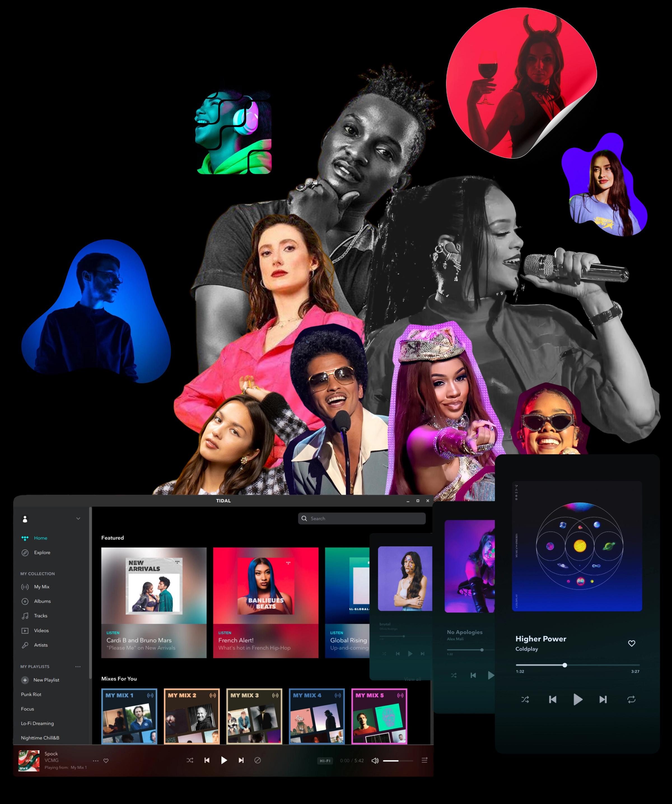Open the Nighttime Chill&B playlist

pyautogui.click(x=40, y=738)
